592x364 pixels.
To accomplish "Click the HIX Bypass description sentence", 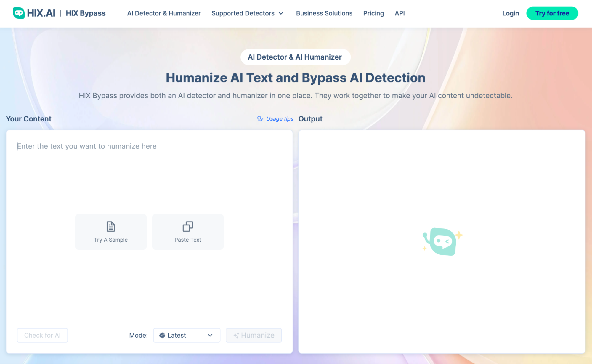I will [295, 95].
